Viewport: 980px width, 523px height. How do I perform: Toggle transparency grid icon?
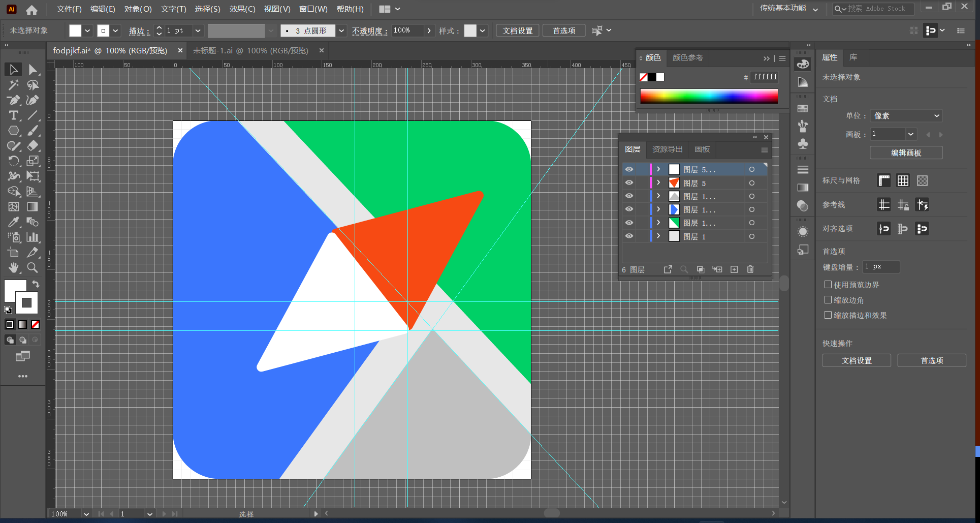click(x=923, y=180)
